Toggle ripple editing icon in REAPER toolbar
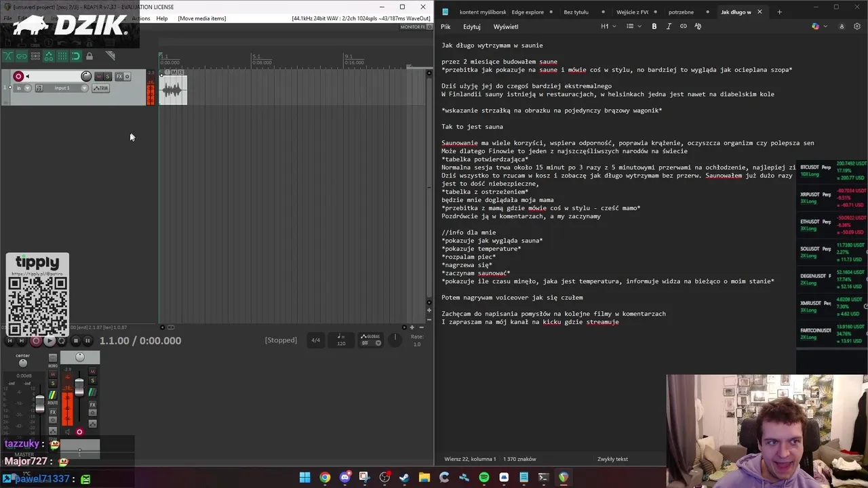The height and width of the screenshot is (488, 868). (35, 56)
